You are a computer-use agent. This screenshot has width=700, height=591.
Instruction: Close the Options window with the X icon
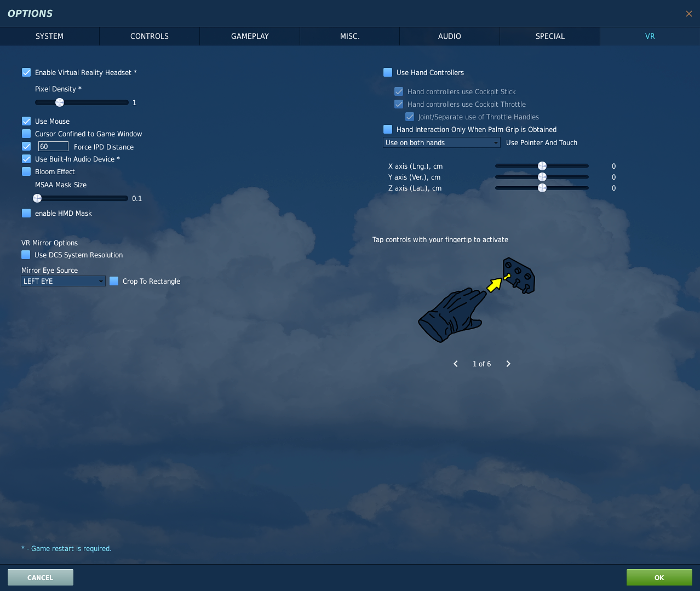click(x=689, y=14)
